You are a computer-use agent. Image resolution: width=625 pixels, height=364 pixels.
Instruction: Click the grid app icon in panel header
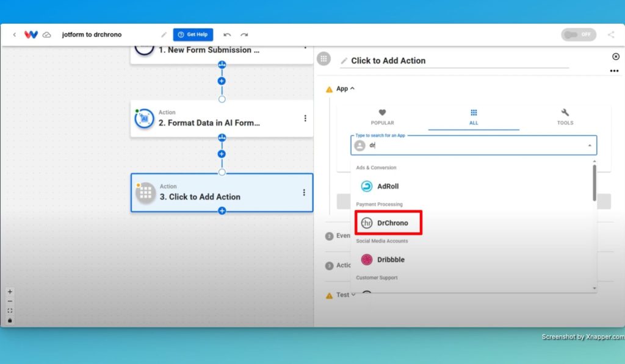click(323, 59)
